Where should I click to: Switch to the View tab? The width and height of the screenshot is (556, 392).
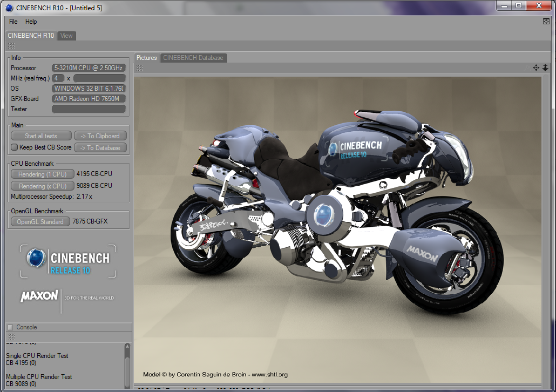66,36
